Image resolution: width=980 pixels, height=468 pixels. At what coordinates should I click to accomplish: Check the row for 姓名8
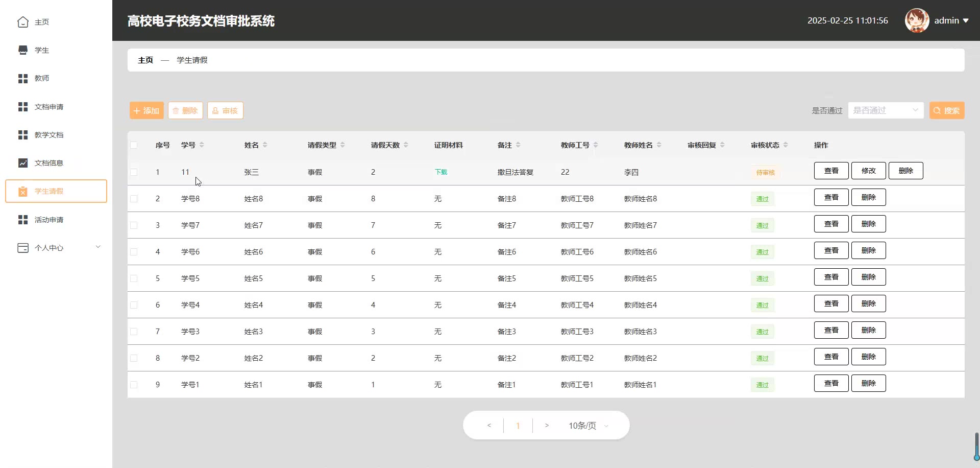[134, 199]
